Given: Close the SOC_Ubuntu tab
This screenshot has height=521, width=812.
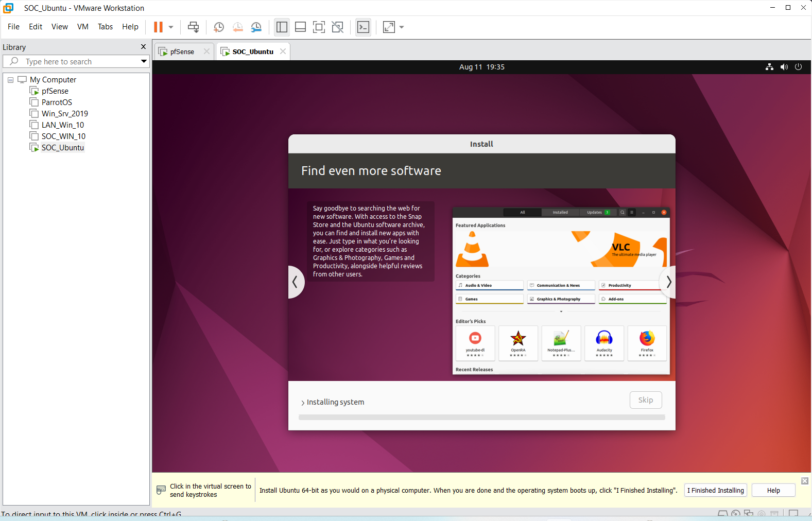Looking at the screenshot, I should point(283,51).
